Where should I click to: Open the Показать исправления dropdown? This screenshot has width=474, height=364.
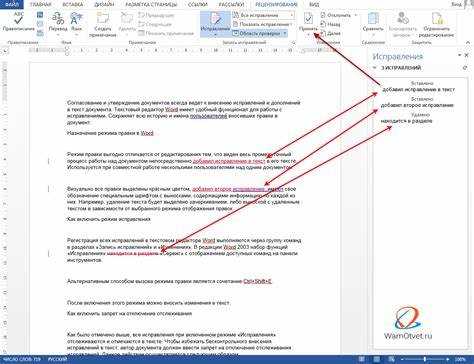tap(262, 24)
